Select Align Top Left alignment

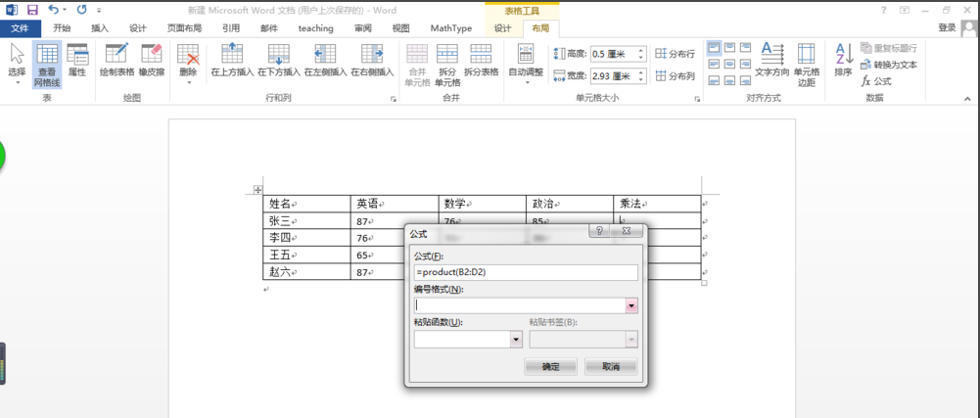click(714, 48)
